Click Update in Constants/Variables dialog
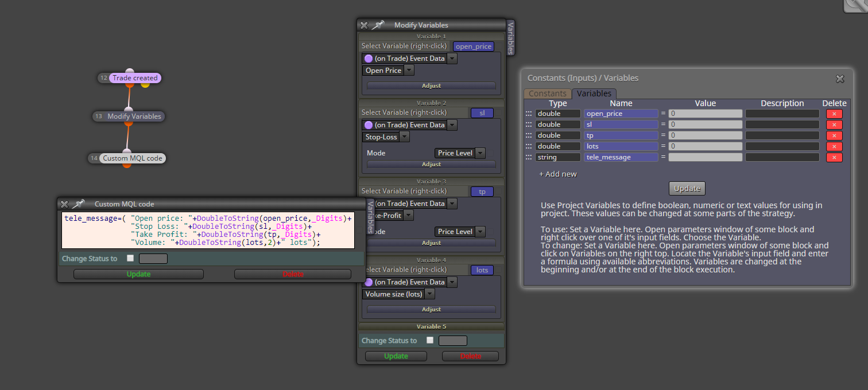Screen dimensions: 868x390 pos(687,188)
